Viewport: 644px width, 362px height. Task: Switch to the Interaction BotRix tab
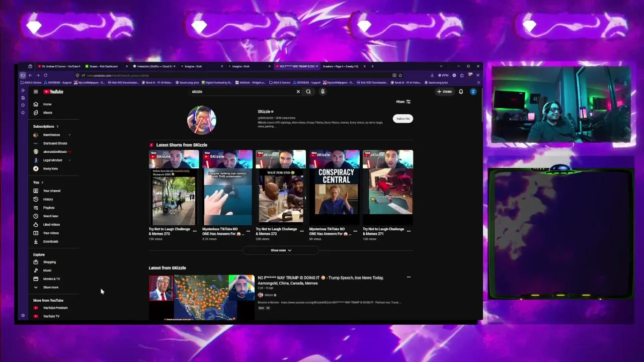click(154, 66)
